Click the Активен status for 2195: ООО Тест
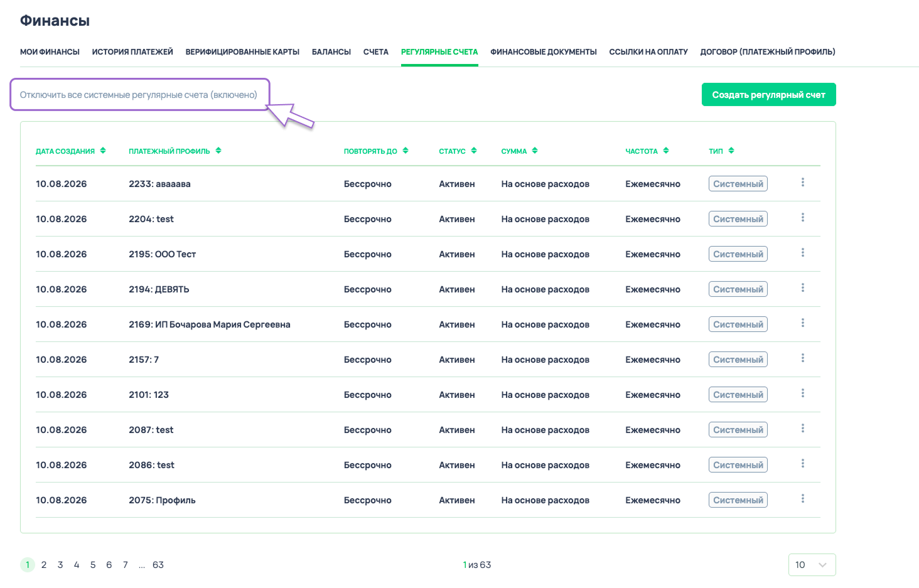The width and height of the screenshot is (919, 588). 457,254
